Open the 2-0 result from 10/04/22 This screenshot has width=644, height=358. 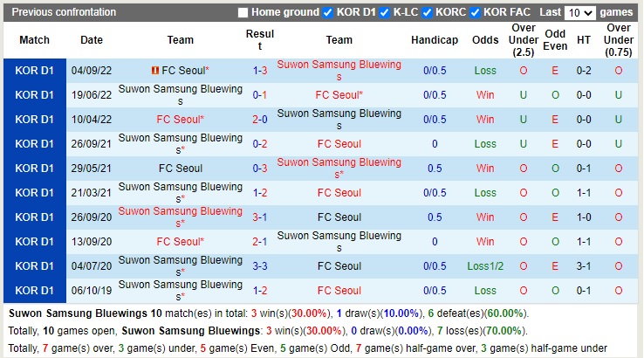pos(260,120)
